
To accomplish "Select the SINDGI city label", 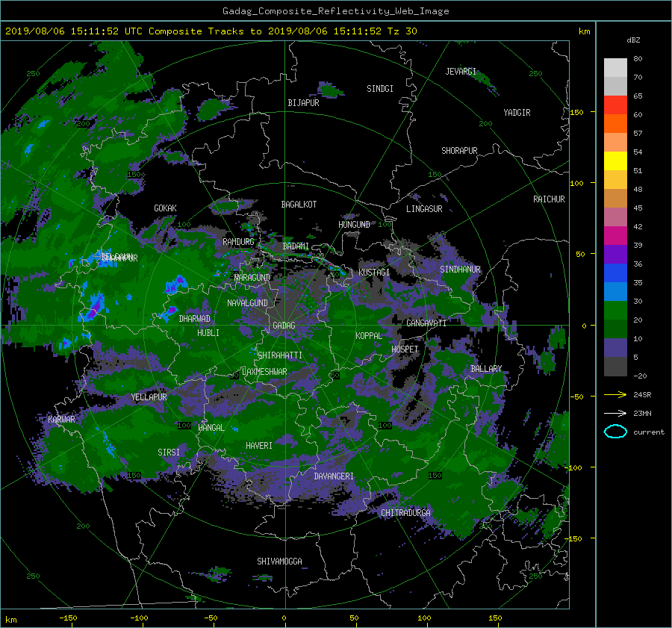I will (x=380, y=89).
